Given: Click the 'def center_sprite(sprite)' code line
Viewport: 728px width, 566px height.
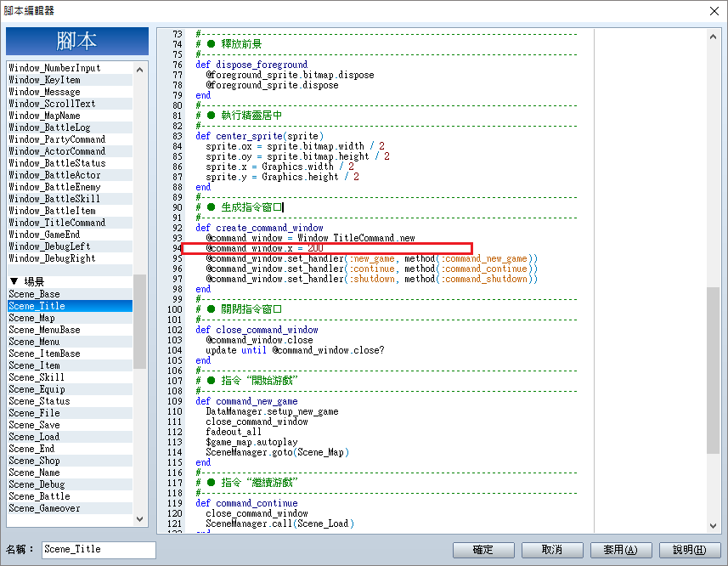Looking at the screenshot, I should [260, 136].
